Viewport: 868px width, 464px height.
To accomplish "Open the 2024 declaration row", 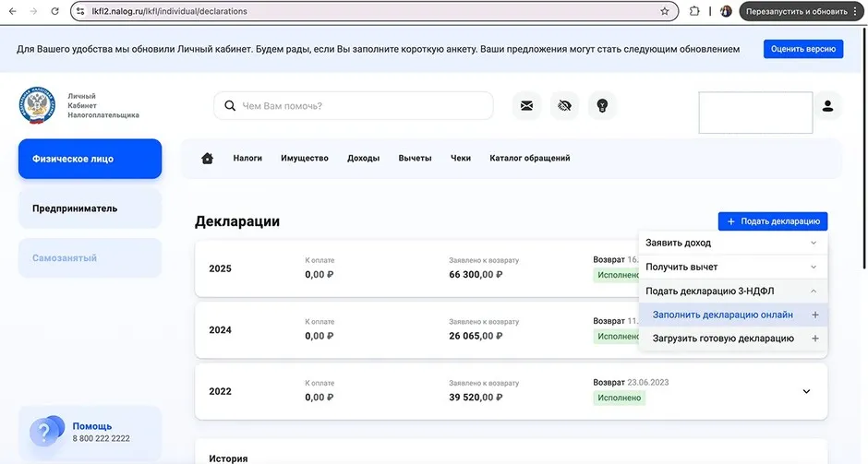I will tap(416, 329).
